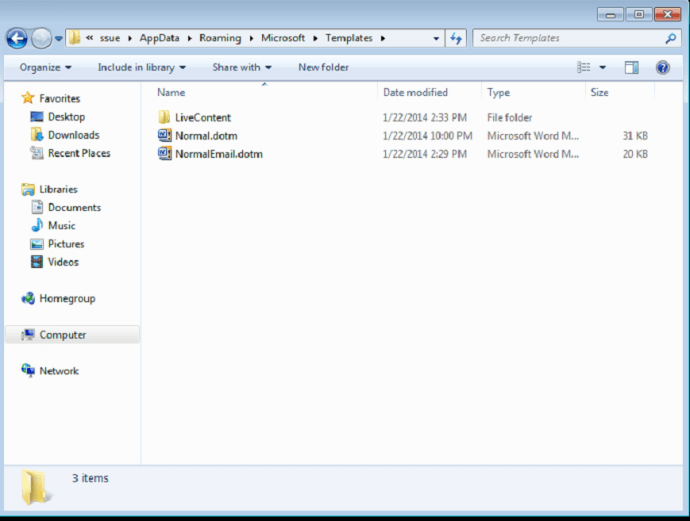Expand the view options dropdown arrow
Screen dimensions: 690x521
[x=603, y=68]
